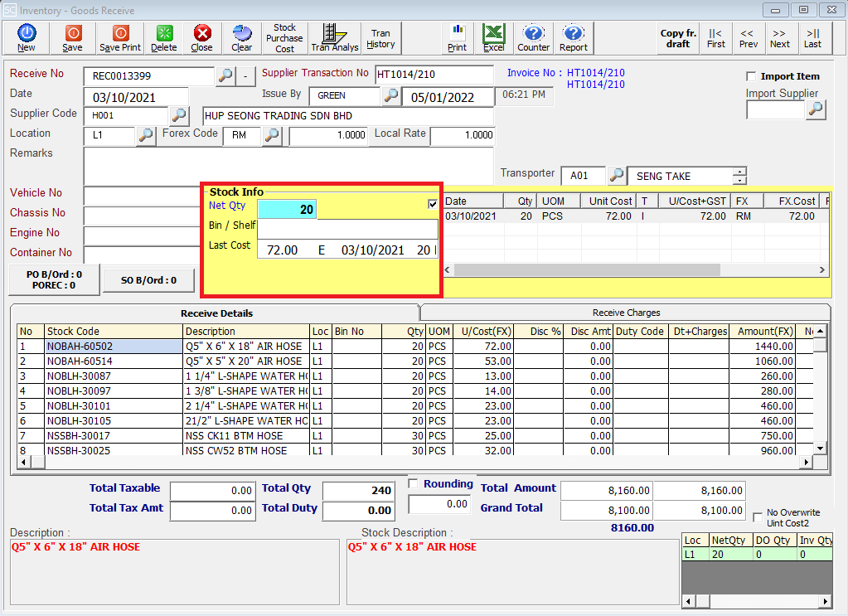848x616 pixels.
Task: Click the Save toolbar icon
Action: (72, 38)
